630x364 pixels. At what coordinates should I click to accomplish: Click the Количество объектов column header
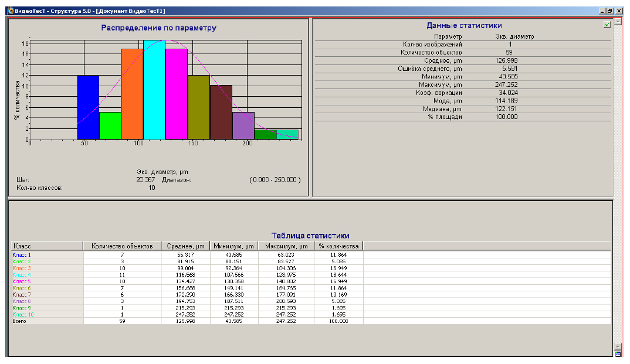[x=122, y=246]
